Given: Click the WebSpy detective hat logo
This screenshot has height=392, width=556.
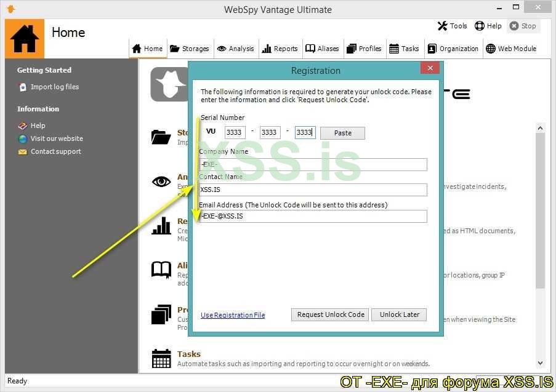Looking at the screenshot, I should (x=170, y=84).
